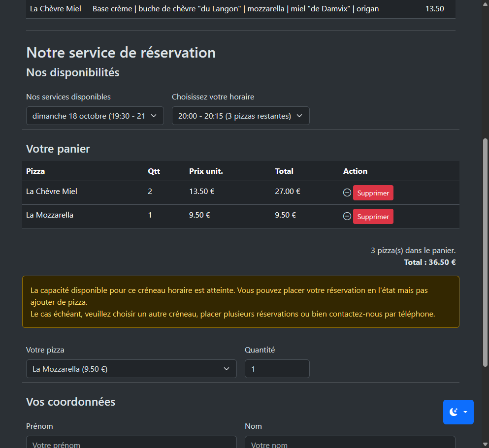Viewport: 489px width, 448px height.
Task: Click the Total column header
Action: tap(284, 171)
